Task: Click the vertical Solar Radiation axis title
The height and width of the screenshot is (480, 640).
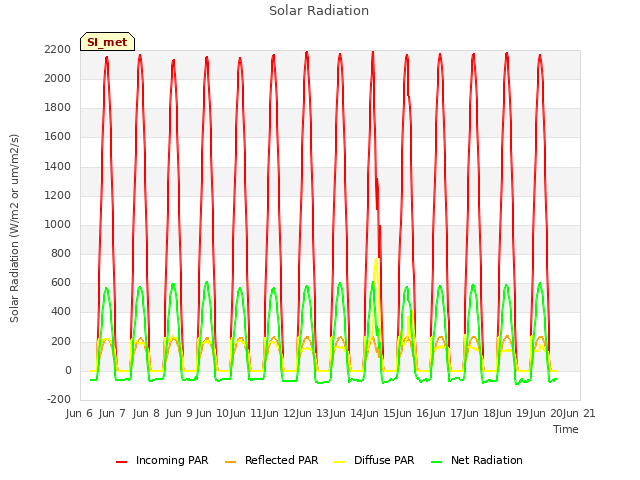Action: [x=14, y=228]
